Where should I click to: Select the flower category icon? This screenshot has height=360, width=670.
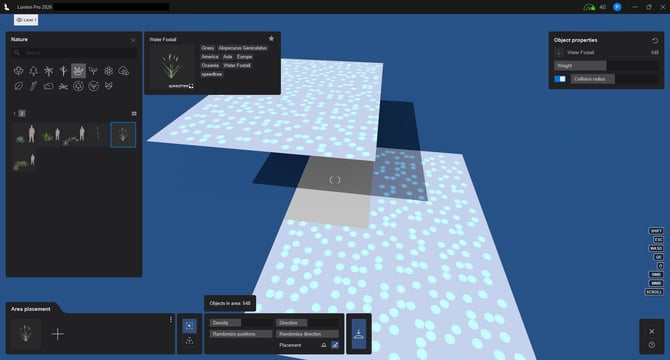(109, 71)
